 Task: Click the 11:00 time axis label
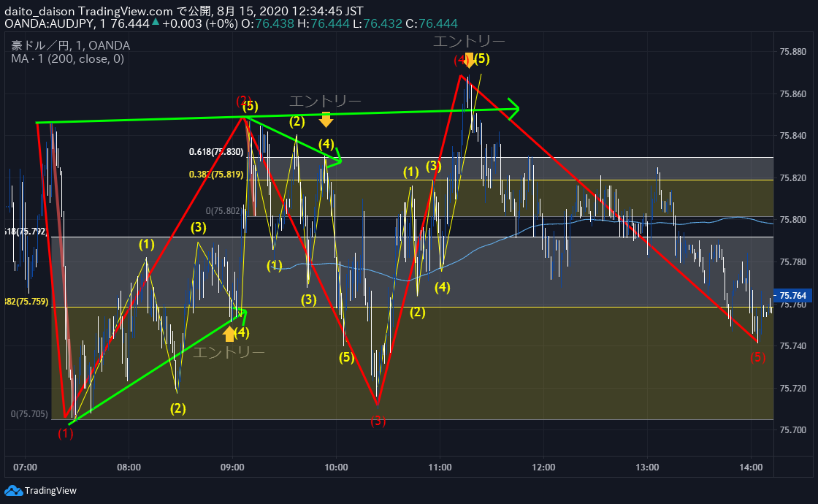pos(440,467)
